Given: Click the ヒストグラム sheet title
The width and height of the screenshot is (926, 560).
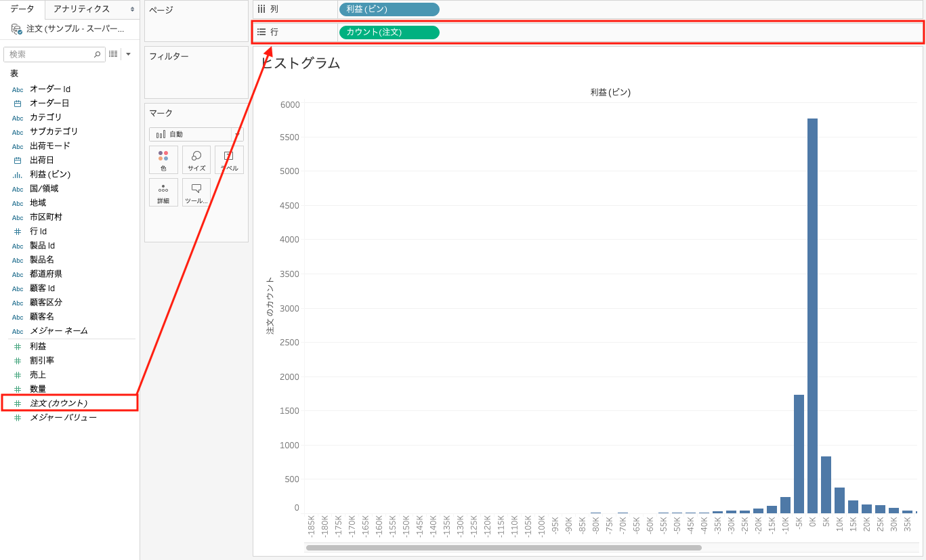Looking at the screenshot, I should 301,63.
